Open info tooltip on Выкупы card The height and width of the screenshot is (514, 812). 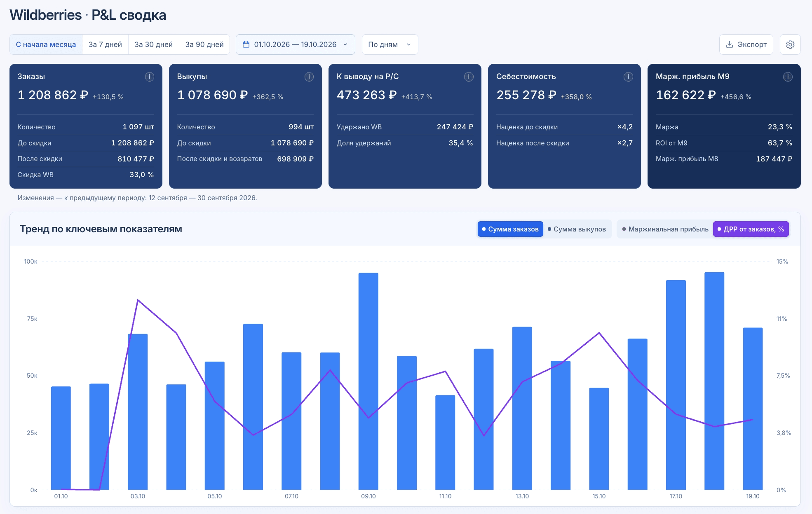(309, 77)
